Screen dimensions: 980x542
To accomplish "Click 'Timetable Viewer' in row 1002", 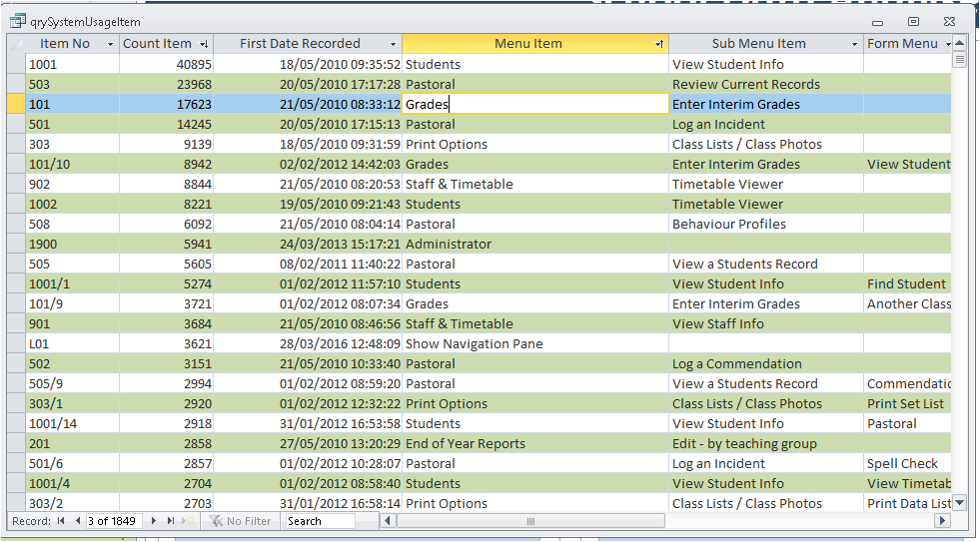I will tap(766, 204).
